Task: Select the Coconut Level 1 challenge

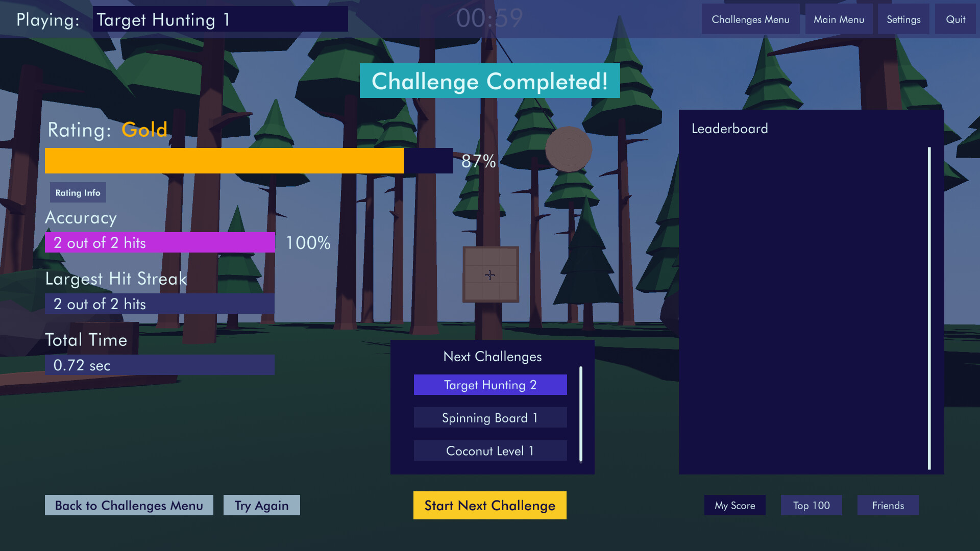Action: (x=490, y=450)
